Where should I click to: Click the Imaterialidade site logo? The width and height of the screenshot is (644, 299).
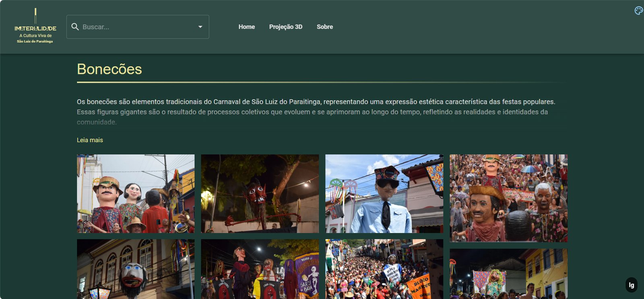point(35,27)
